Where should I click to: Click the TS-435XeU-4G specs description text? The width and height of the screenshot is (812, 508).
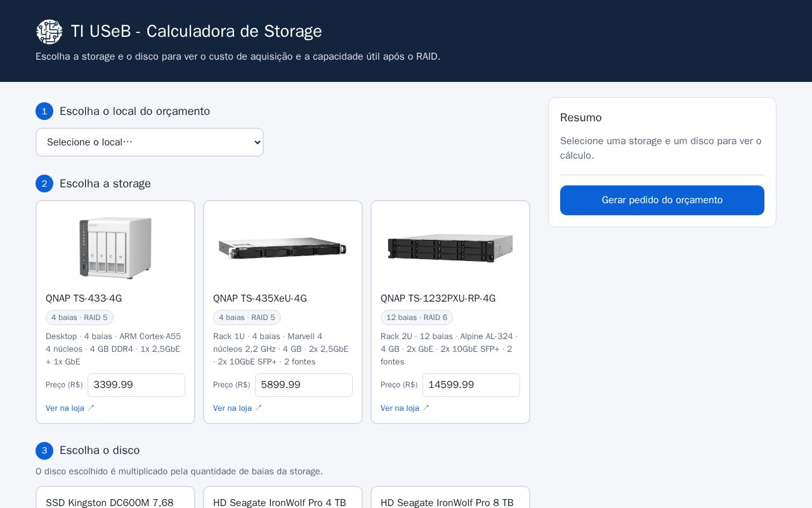pyautogui.click(x=282, y=349)
